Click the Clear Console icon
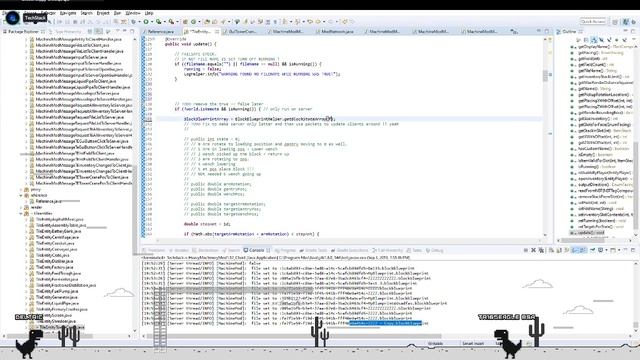640x360 pixels. click(551, 250)
